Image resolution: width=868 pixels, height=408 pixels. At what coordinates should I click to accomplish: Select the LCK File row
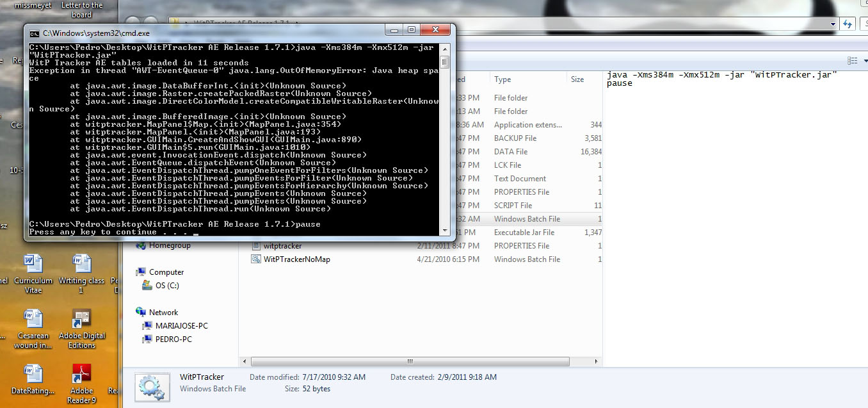click(508, 165)
